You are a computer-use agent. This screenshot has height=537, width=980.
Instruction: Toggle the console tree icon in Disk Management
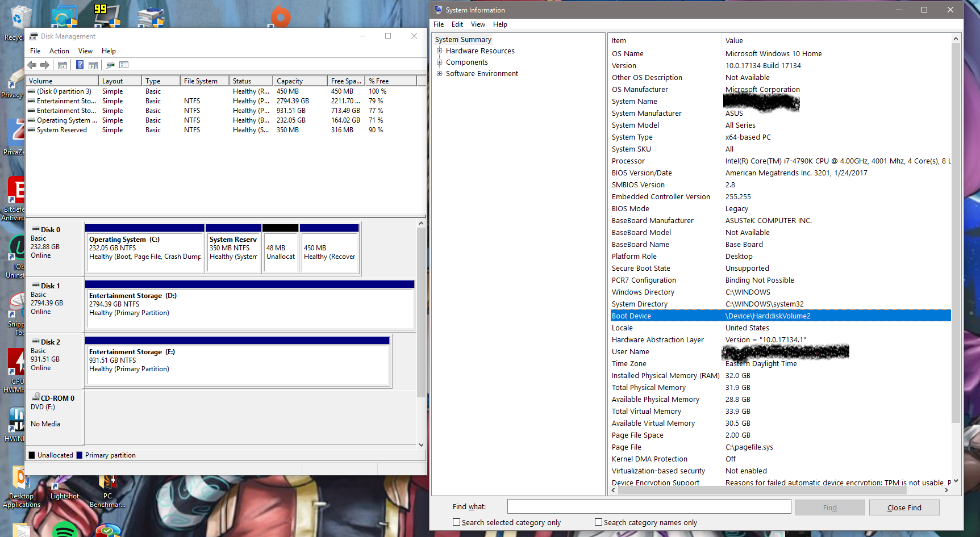[62, 65]
